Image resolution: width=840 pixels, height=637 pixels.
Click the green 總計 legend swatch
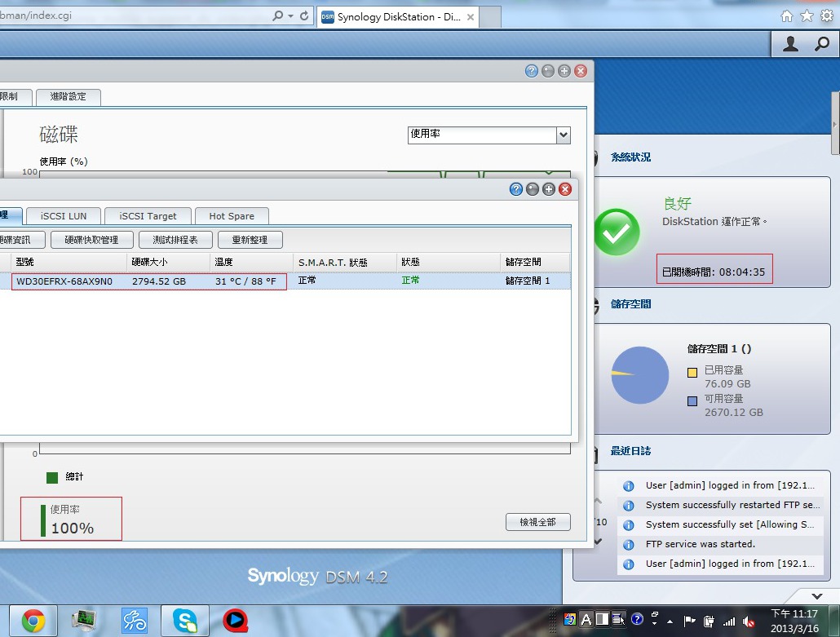(x=52, y=477)
